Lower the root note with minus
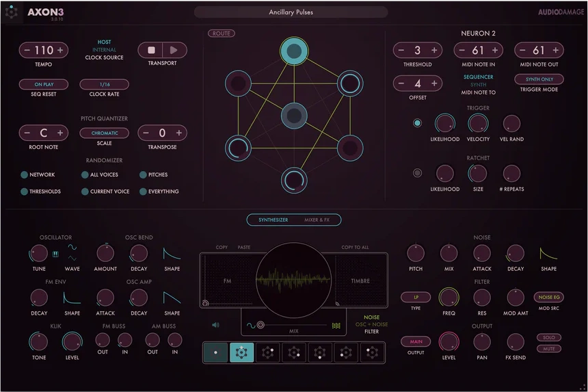The width and height of the screenshot is (588, 392). point(27,133)
